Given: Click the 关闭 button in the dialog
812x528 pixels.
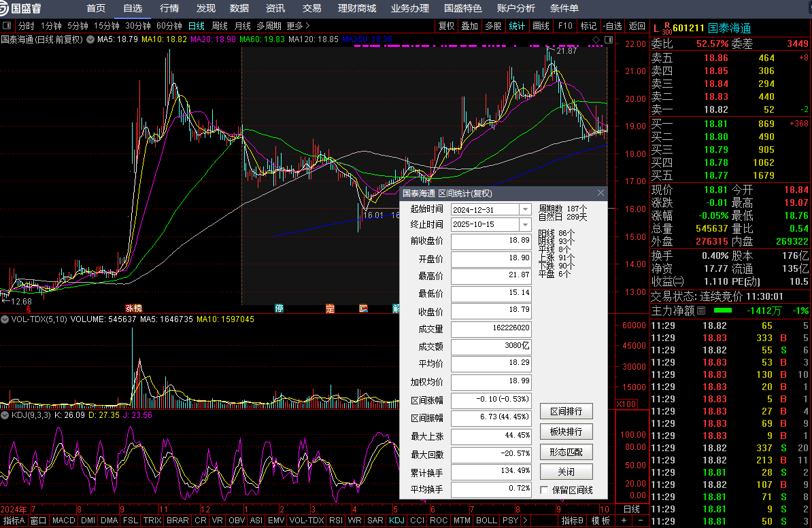Looking at the screenshot, I should click(566, 472).
